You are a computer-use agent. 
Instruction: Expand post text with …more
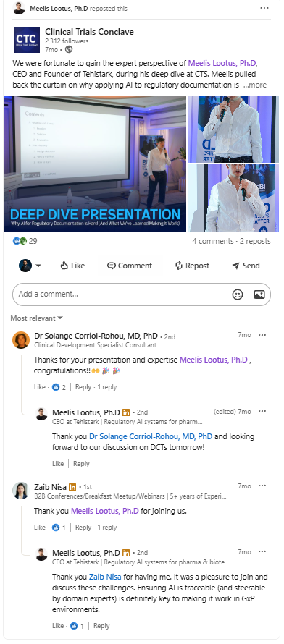(x=255, y=85)
